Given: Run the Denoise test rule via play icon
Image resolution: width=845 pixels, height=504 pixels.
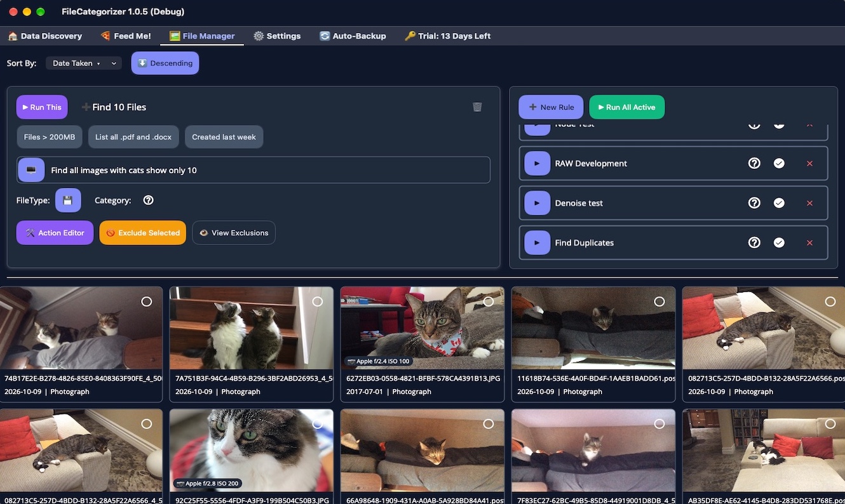Looking at the screenshot, I should click(x=537, y=203).
